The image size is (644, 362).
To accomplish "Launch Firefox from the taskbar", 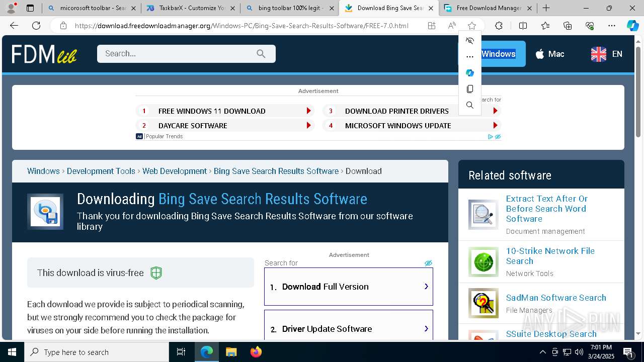I will click(256, 352).
